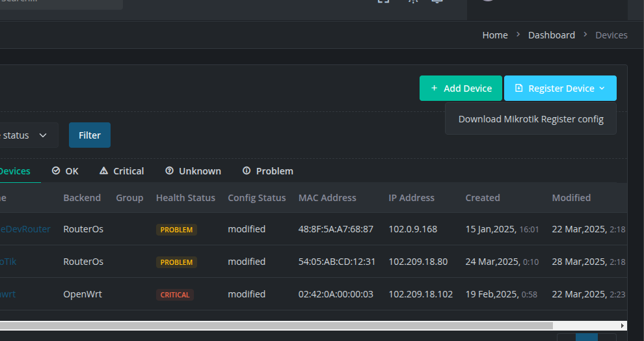Sort by Group column header
This screenshot has width=644, height=341.
pos(129,198)
